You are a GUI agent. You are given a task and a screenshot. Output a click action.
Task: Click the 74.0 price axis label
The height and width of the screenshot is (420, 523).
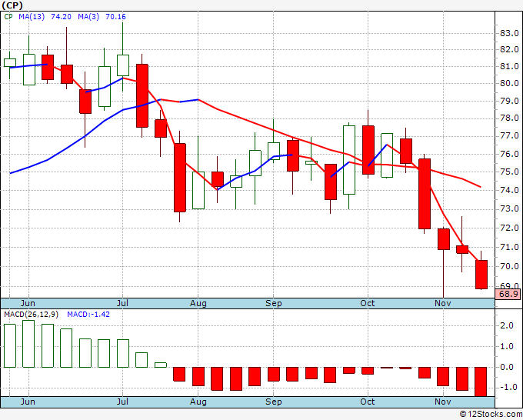(x=509, y=190)
